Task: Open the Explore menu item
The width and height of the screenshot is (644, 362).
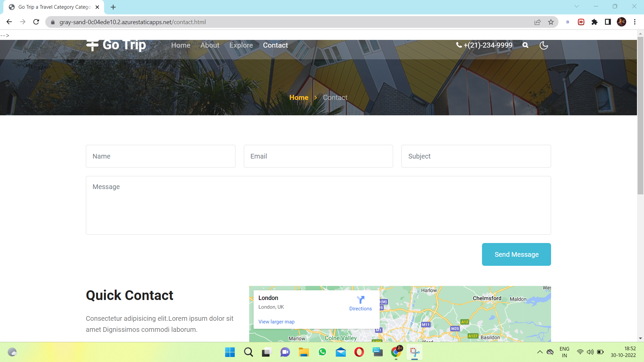Action: pyautogui.click(x=241, y=45)
